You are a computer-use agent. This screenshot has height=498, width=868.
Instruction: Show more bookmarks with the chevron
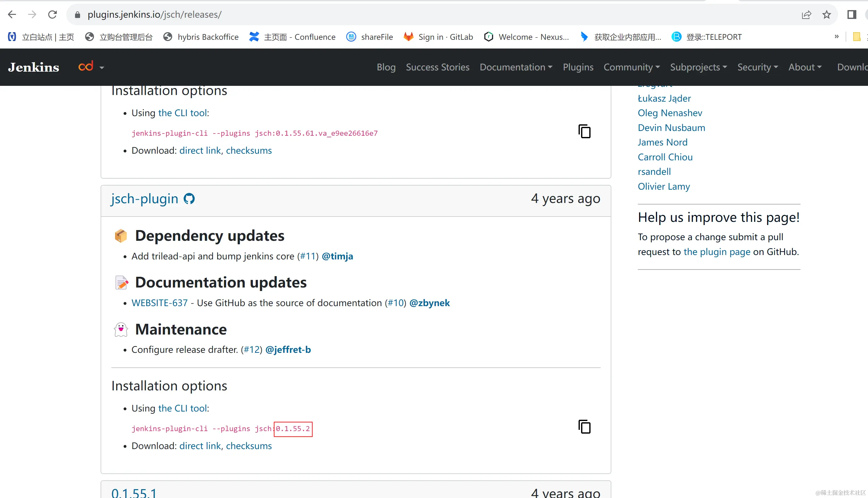tap(836, 37)
